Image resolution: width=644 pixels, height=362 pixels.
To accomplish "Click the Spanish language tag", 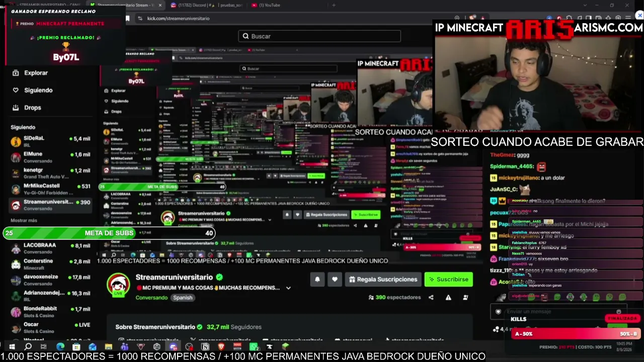I will [x=183, y=298].
